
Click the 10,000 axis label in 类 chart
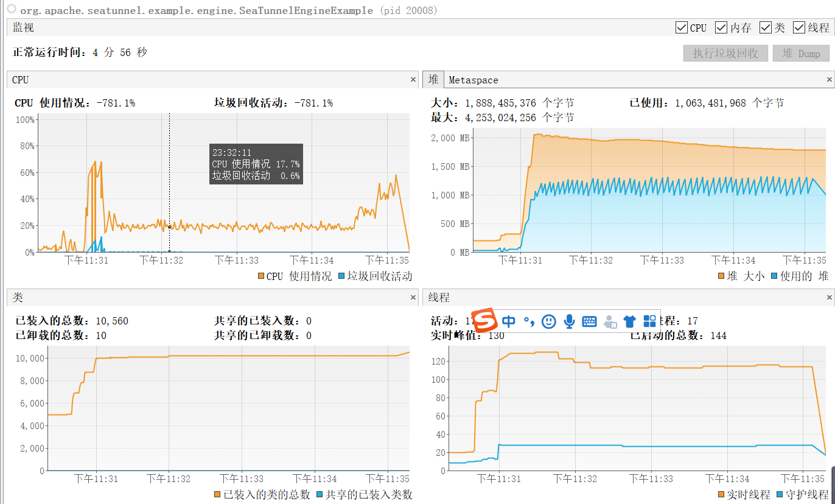tap(29, 358)
